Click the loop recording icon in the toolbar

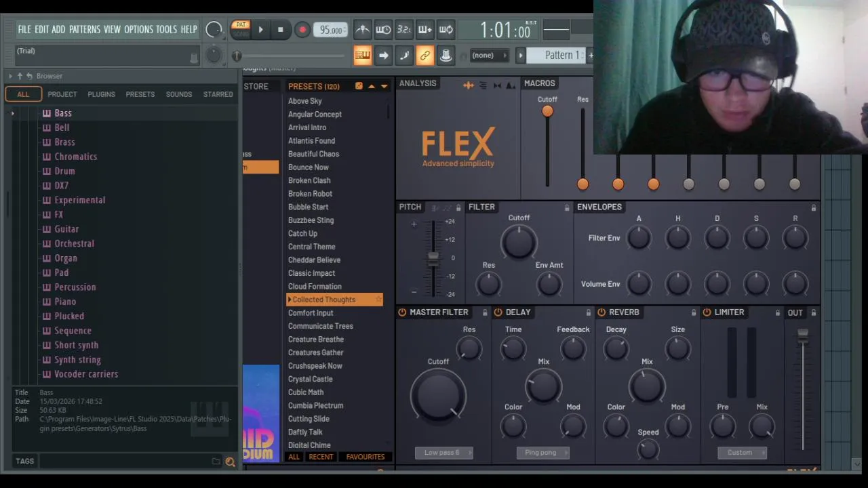(446, 30)
